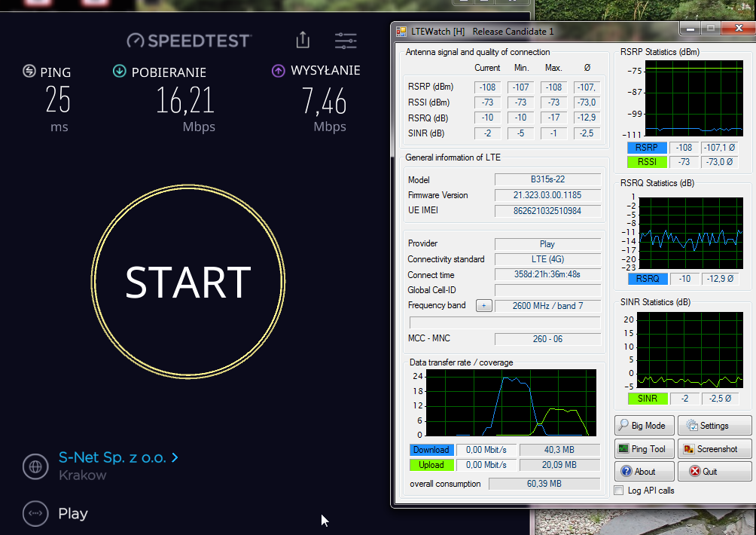Click max RSRQ value -17
This screenshot has height=535, width=756.
click(x=553, y=118)
